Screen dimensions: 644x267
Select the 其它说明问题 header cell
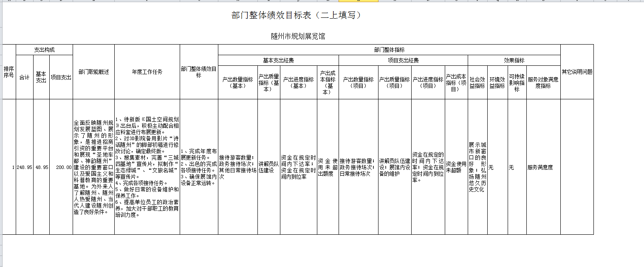point(577,72)
